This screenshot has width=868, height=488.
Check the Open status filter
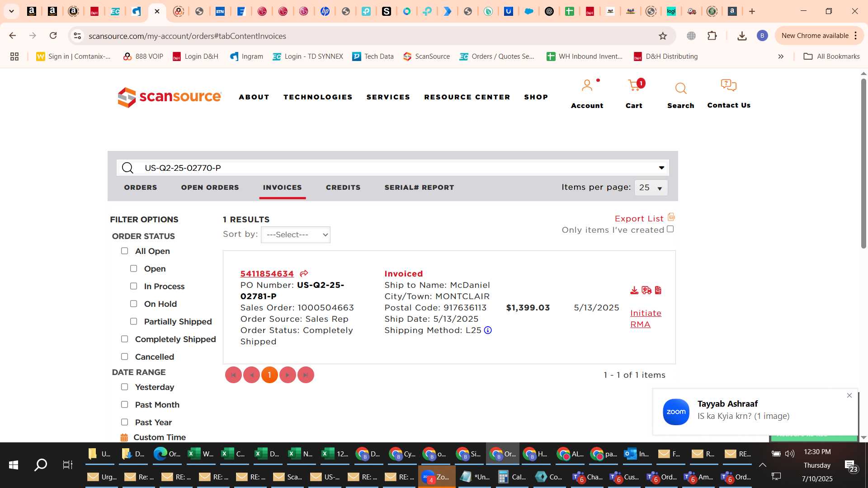[x=133, y=268]
